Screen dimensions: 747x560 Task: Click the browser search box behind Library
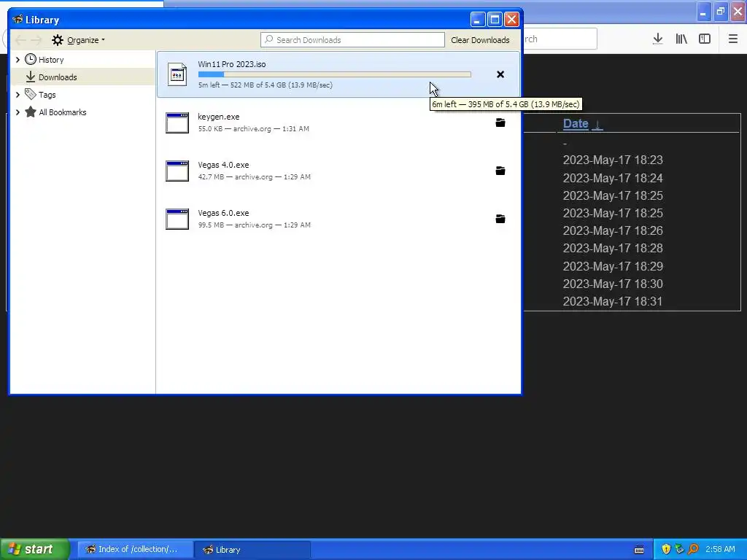(x=560, y=39)
